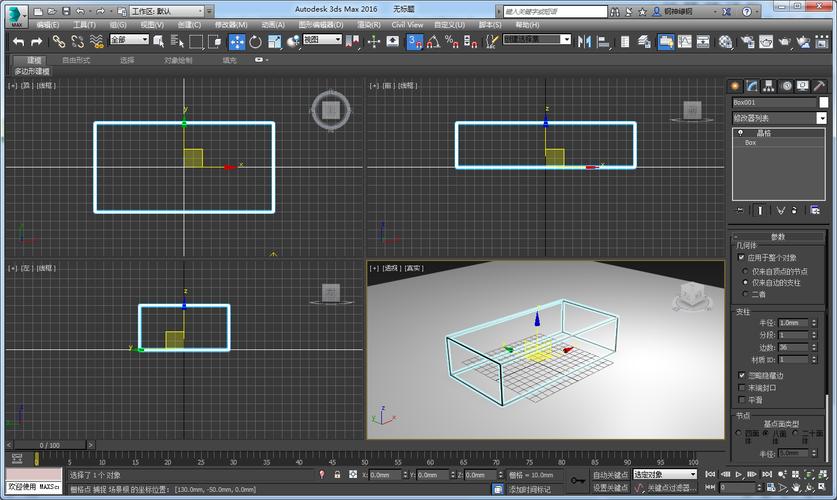Screen dimensions: 837x500
Task: Enable the 末端封口 checkbox
Action: click(x=741, y=387)
